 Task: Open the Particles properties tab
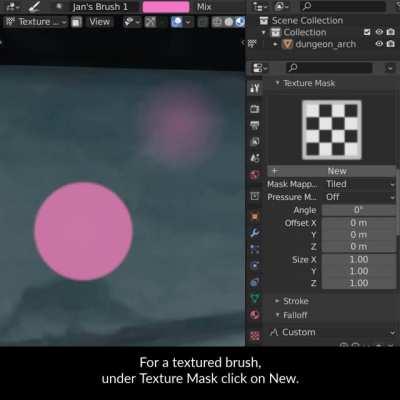[x=255, y=249]
